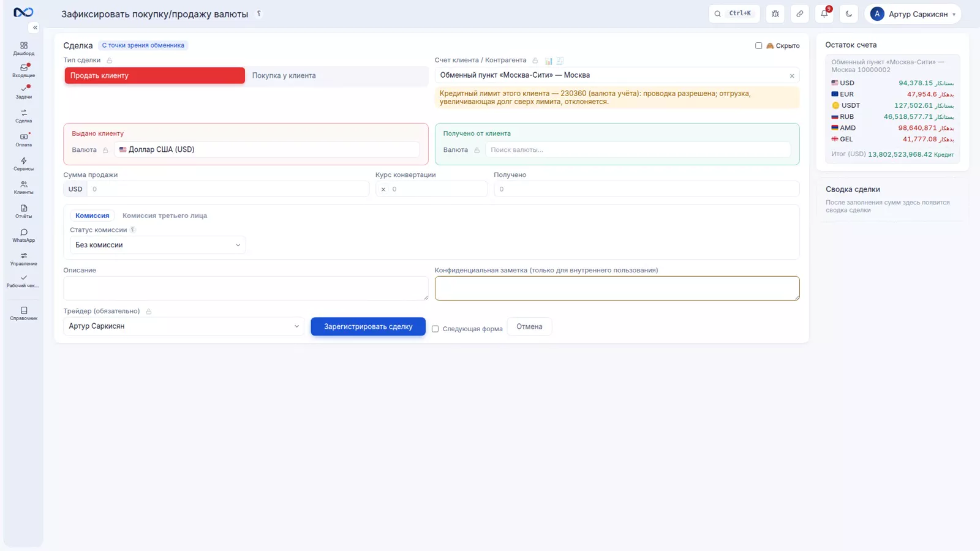Toggle dark mode moon icon

pyautogui.click(x=849, y=13)
